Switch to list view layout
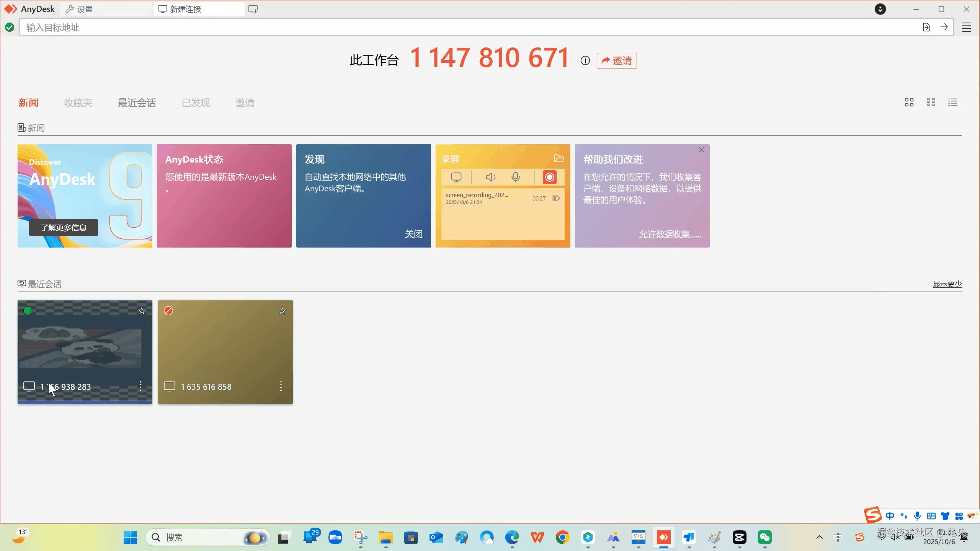The image size is (980, 551). point(953,102)
